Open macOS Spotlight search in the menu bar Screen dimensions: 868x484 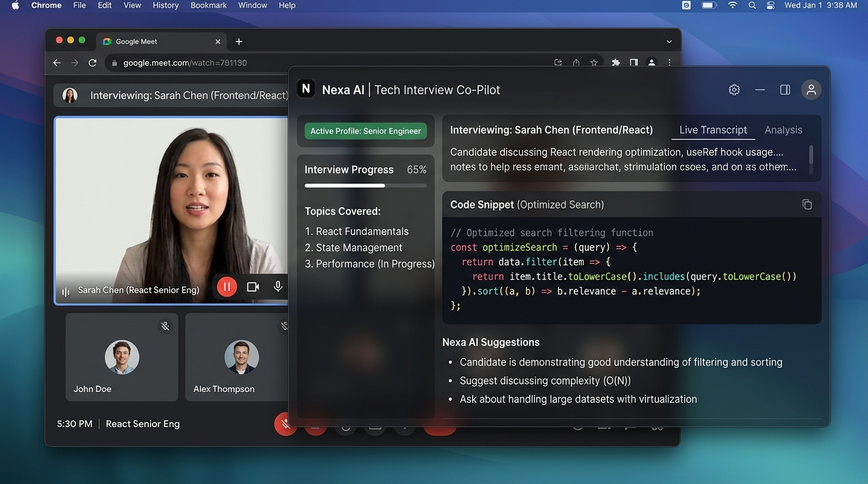(752, 5)
